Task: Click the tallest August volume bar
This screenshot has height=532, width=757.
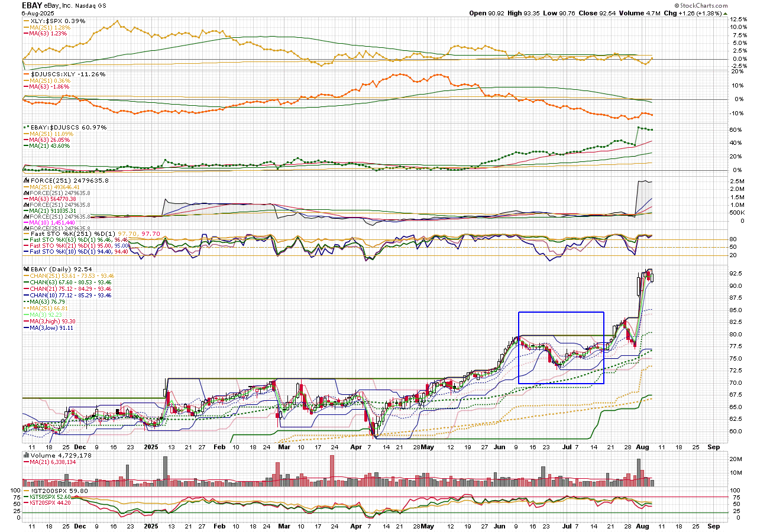Action: click(x=639, y=472)
